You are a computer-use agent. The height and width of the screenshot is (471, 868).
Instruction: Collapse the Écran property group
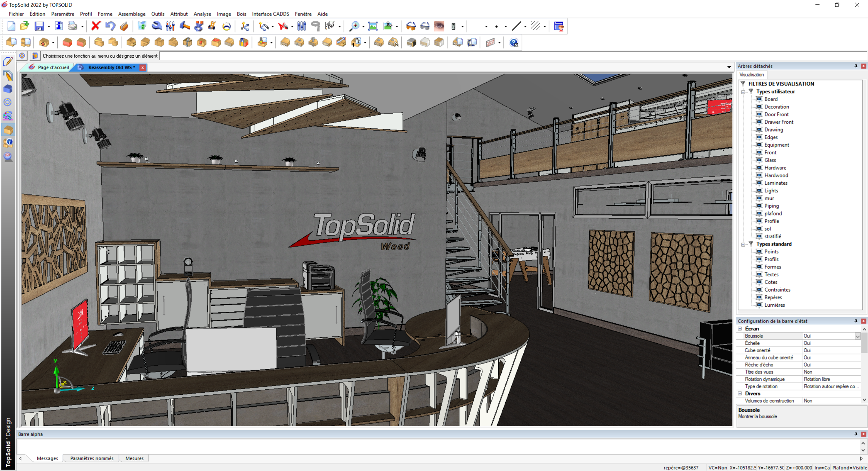[740, 329]
